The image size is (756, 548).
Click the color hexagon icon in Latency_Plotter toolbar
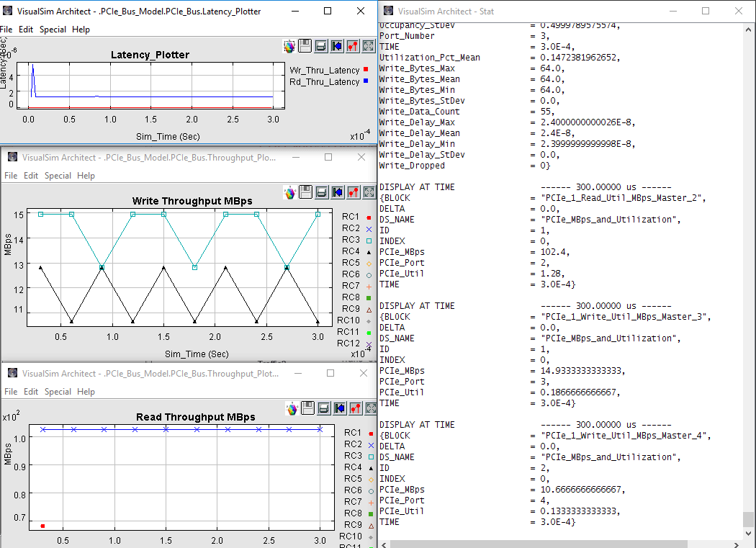pyautogui.click(x=289, y=46)
